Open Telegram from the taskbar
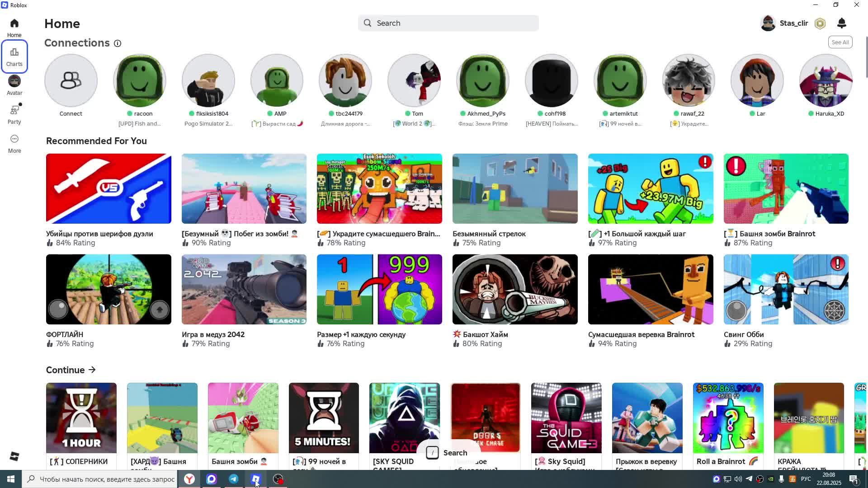The width and height of the screenshot is (868, 488). tap(234, 479)
